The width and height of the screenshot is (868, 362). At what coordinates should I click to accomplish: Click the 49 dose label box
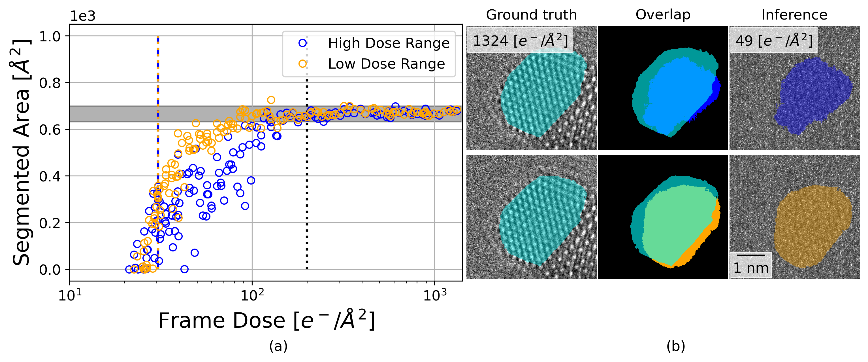774,41
